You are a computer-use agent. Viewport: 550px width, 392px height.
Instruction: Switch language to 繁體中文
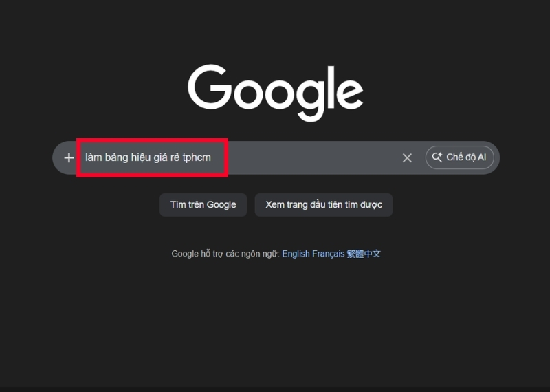click(364, 254)
